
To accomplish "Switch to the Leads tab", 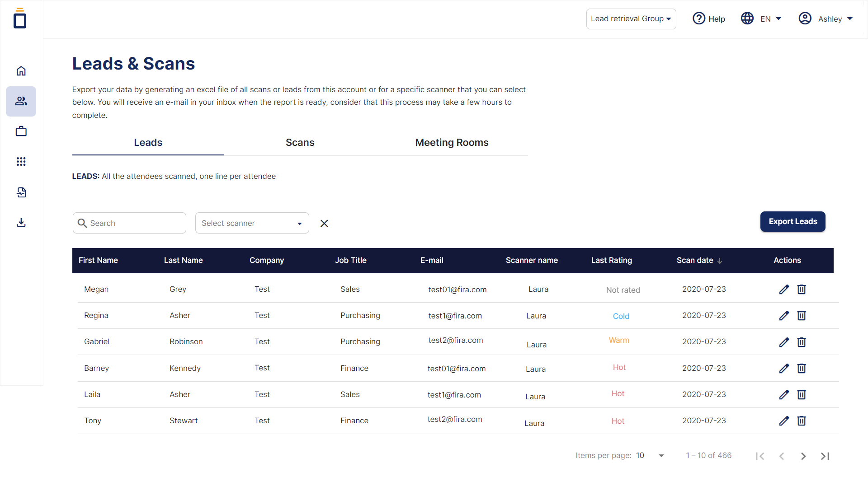I will coord(148,143).
